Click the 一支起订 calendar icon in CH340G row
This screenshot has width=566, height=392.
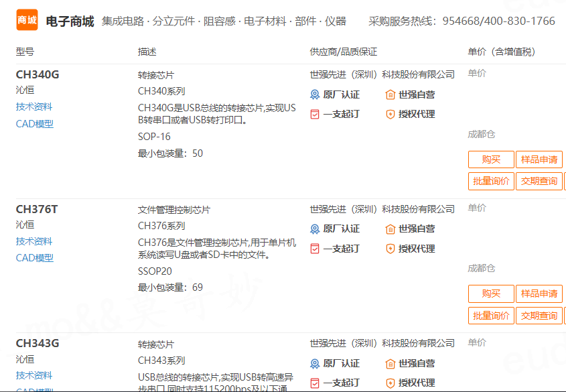315,115
